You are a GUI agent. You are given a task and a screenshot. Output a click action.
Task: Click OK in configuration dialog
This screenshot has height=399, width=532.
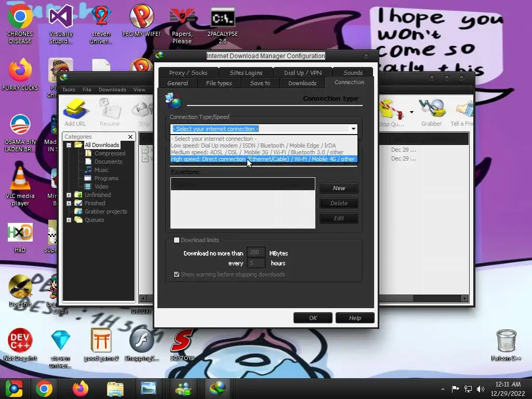(x=313, y=318)
